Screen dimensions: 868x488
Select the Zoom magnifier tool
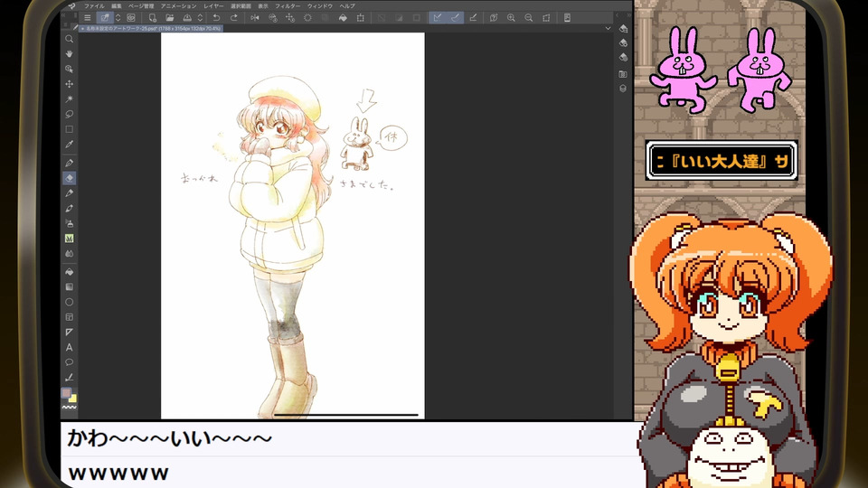click(70, 39)
